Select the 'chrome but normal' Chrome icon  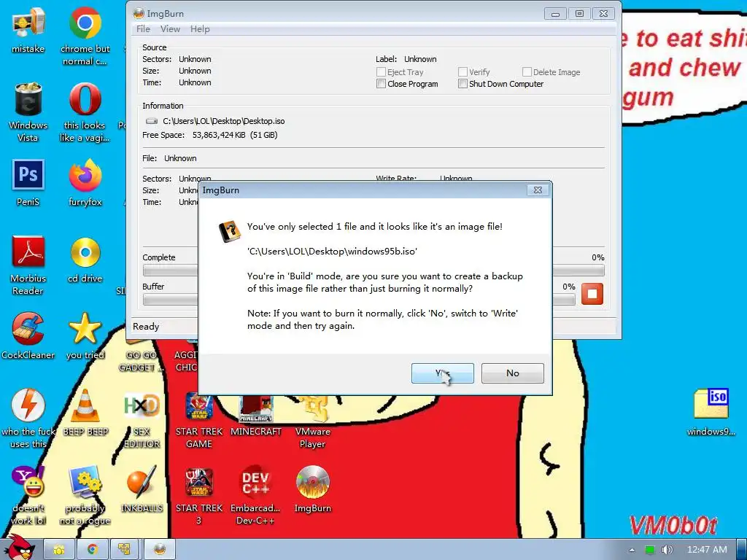coord(85,36)
